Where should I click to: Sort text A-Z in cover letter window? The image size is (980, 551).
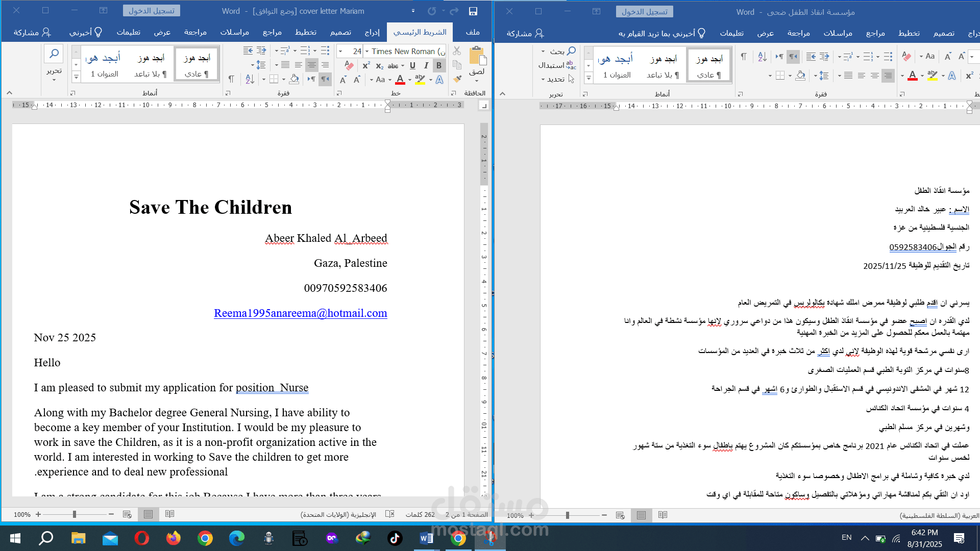click(x=250, y=80)
